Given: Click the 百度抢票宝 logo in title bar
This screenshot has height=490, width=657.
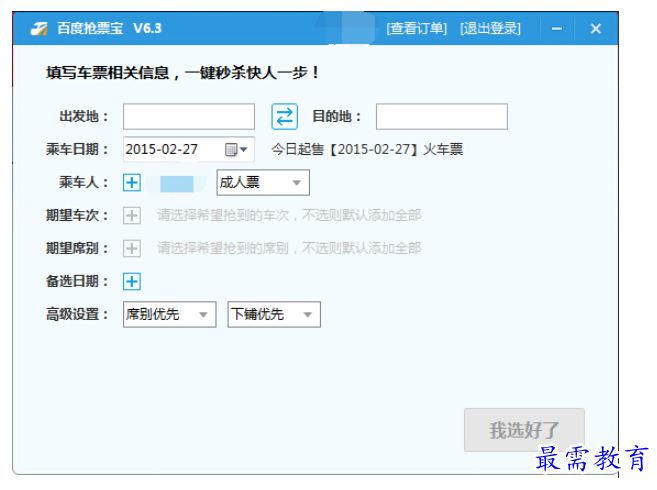Looking at the screenshot, I should [x=39, y=29].
